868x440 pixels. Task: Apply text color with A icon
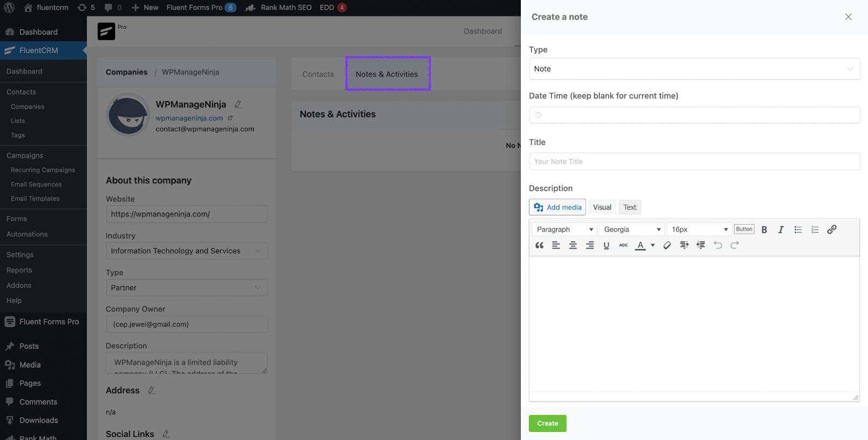641,245
